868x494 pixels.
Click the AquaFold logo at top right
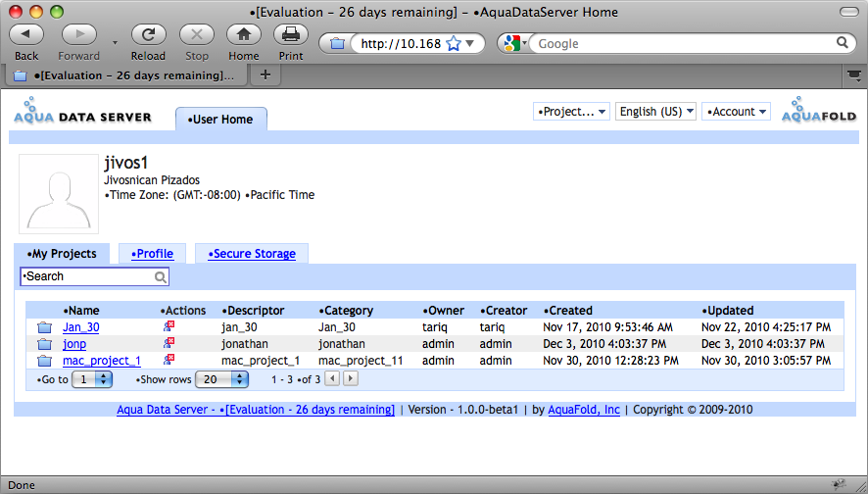point(819,110)
